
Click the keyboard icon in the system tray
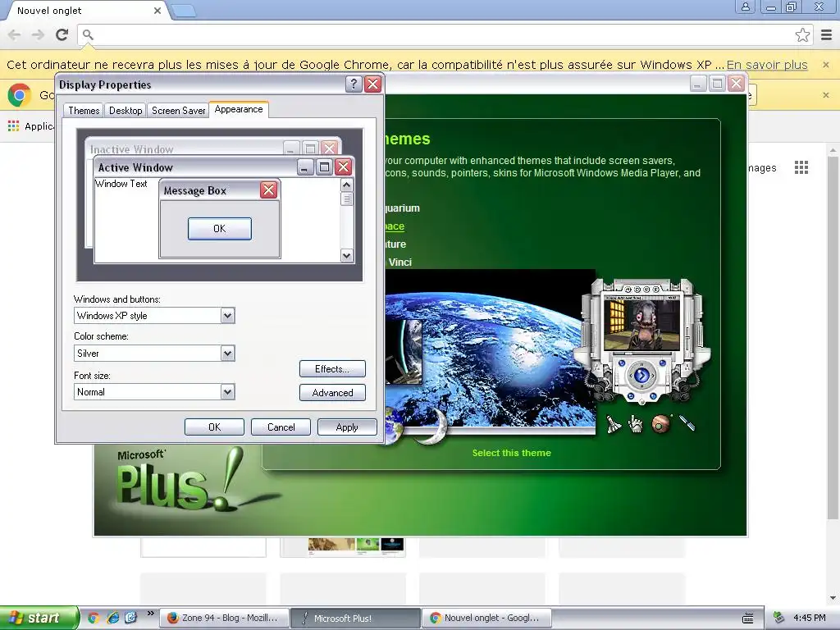point(748,619)
